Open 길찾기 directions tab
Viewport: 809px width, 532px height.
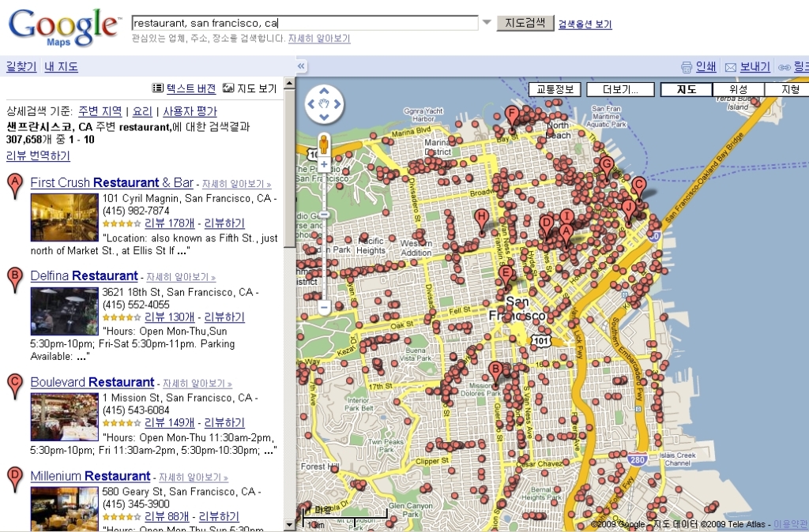click(21, 66)
